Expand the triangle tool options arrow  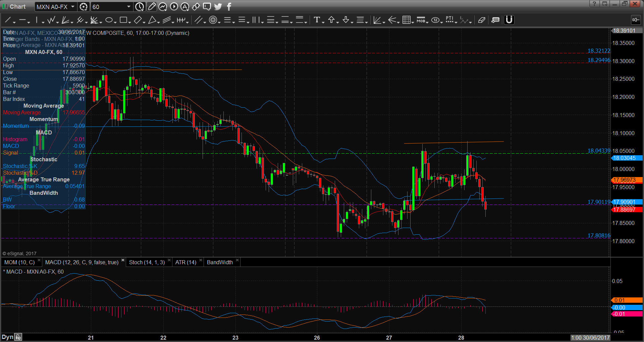[159, 22]
